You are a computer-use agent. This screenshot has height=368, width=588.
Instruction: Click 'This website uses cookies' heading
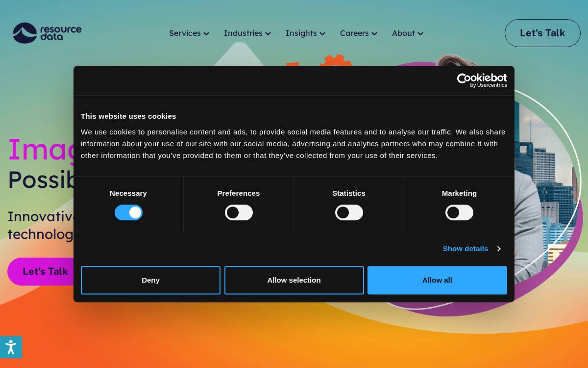pyautogui.click(x=128, y=116)
